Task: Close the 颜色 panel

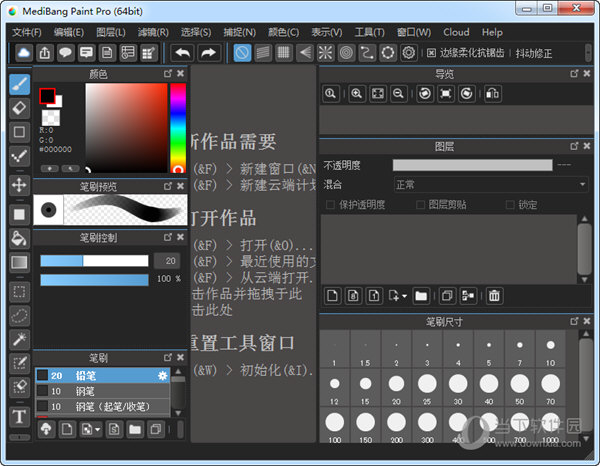Action: coord(181,73)
